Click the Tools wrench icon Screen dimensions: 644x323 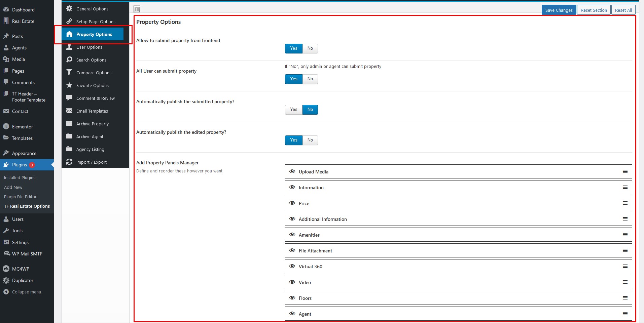tap(6, 231)
